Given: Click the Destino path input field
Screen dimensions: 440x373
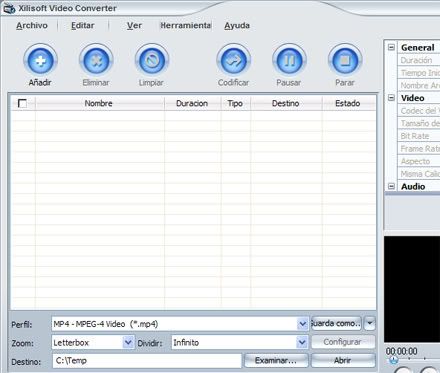Looking at the screenshot, I should click(147, 361).
